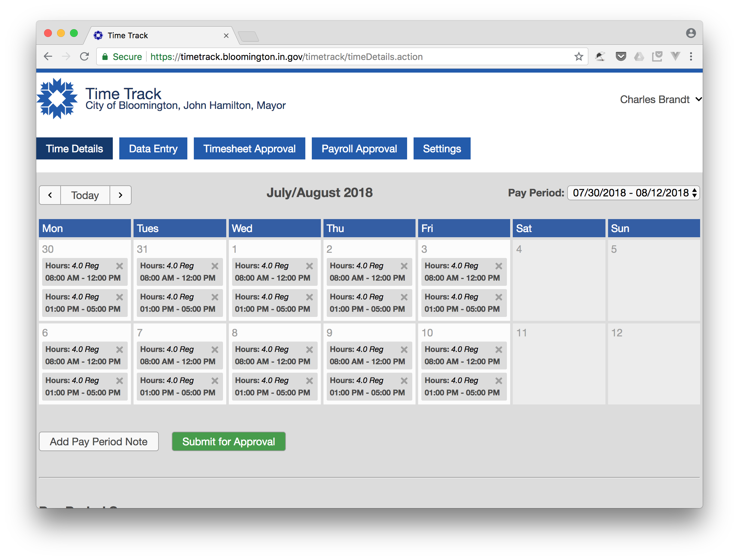Remove the afternoon entry on Thursday August 2
Screen dimensions: 739x560
404,297
